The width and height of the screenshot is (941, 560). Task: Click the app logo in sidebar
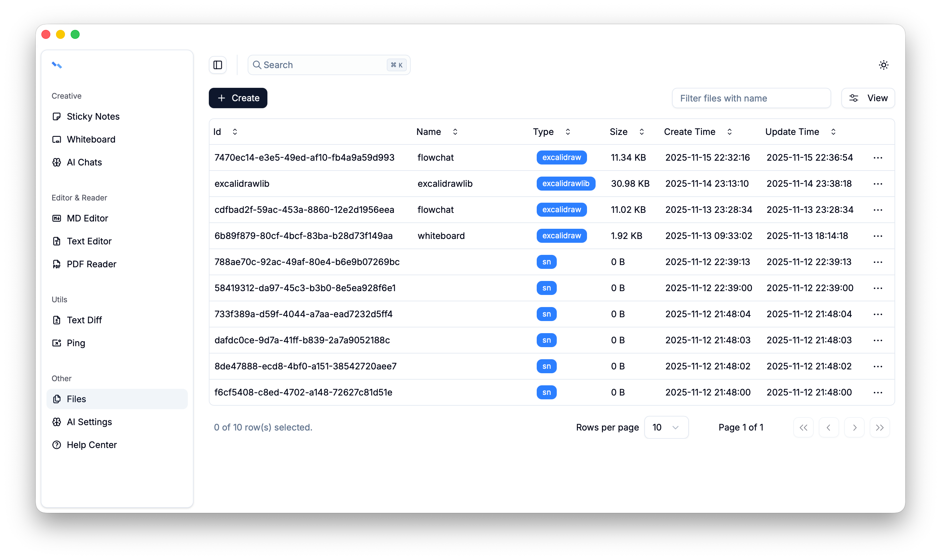(57, 65)
